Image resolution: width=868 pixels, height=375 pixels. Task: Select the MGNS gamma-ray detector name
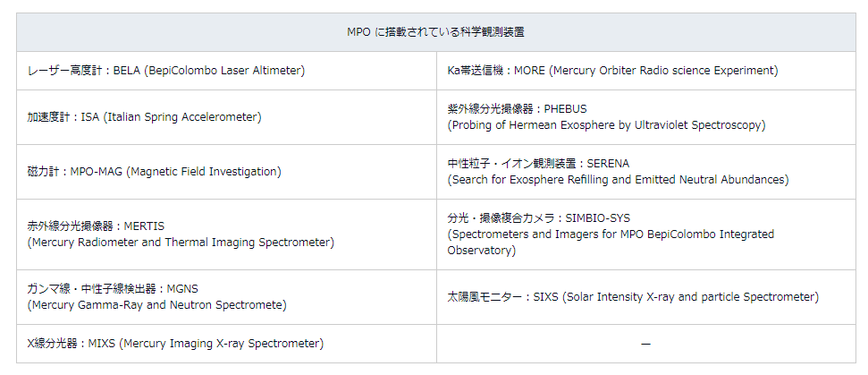pos(113,289)
